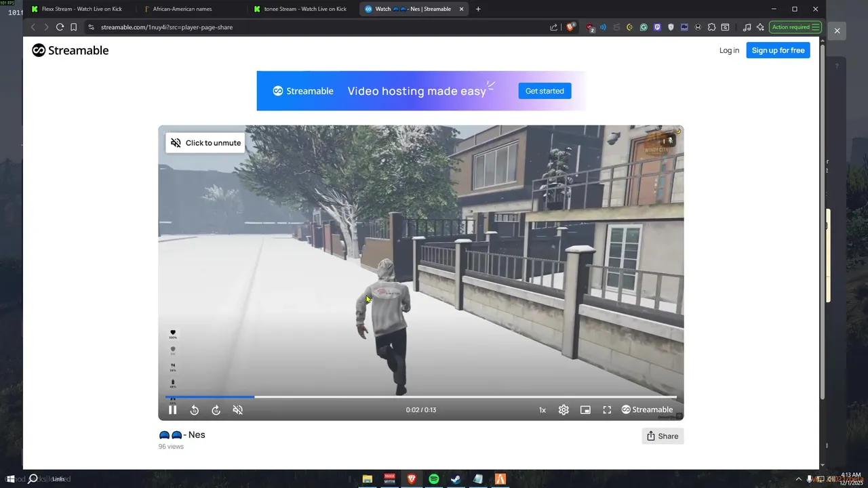Skip the video forward 10 seconds

216,409
